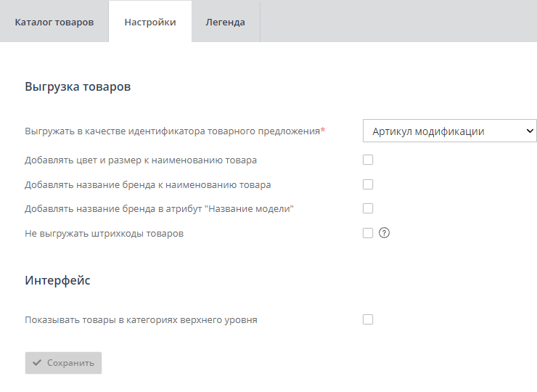Open the "Легенда" tab
The width and height of the screenshot is (537, 392).
(225, 22)
